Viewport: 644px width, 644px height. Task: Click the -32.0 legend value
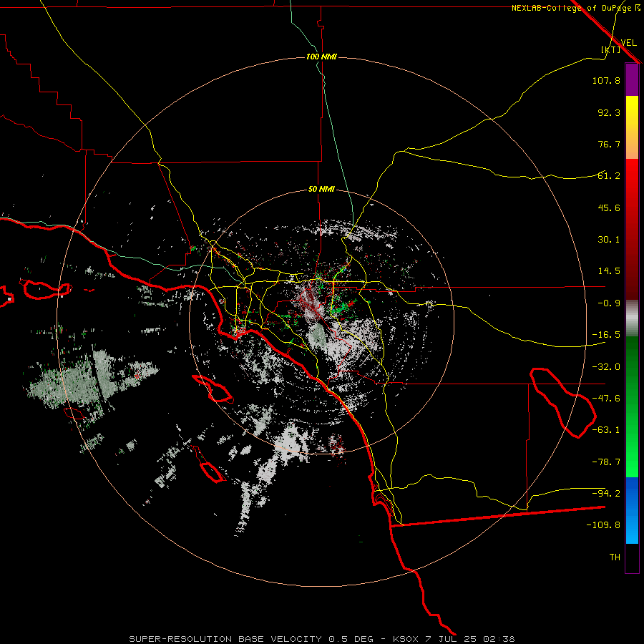[606, 367]
